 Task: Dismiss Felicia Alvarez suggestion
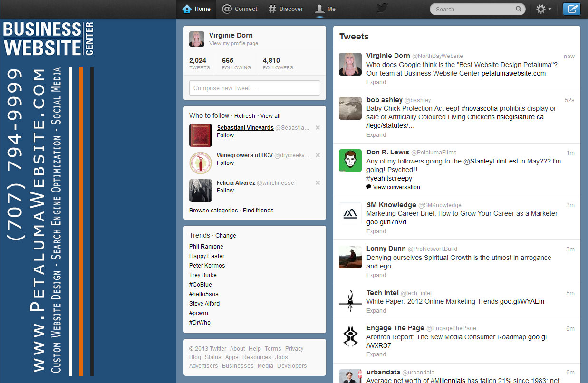(x=318, y=182)
